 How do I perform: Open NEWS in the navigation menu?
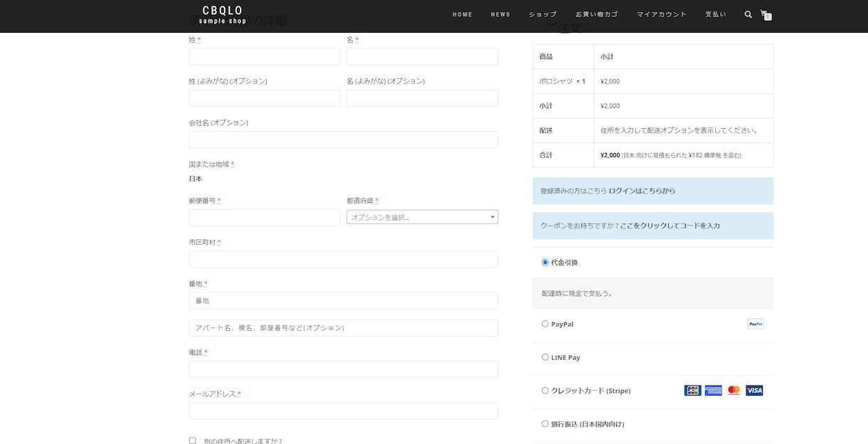pyautogui.click(x=500, y=15)
